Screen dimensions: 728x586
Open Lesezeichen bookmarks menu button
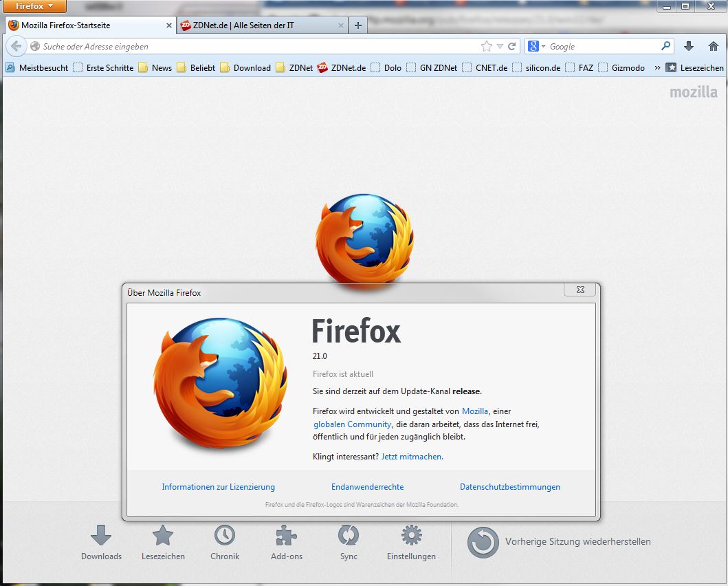tap(694, 68)
